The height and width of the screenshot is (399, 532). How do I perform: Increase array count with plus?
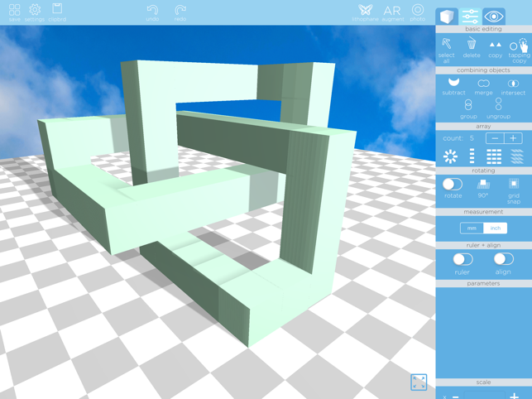pos(513,138)
